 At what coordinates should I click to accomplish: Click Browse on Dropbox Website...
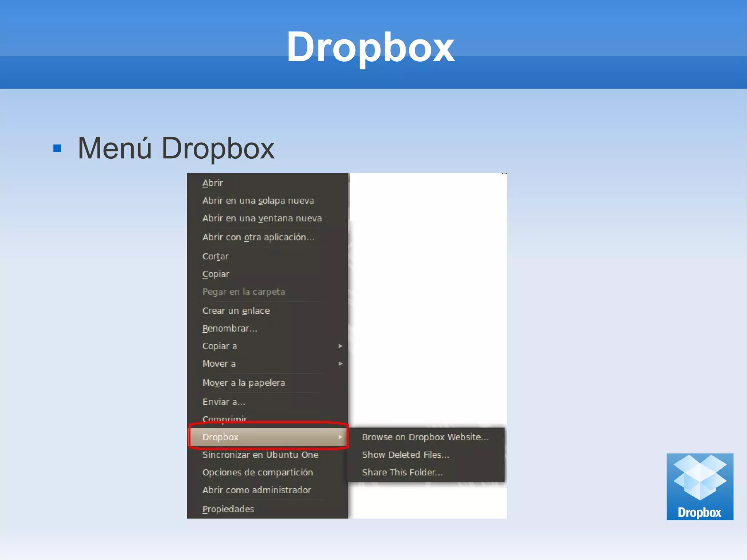(426, 437)
